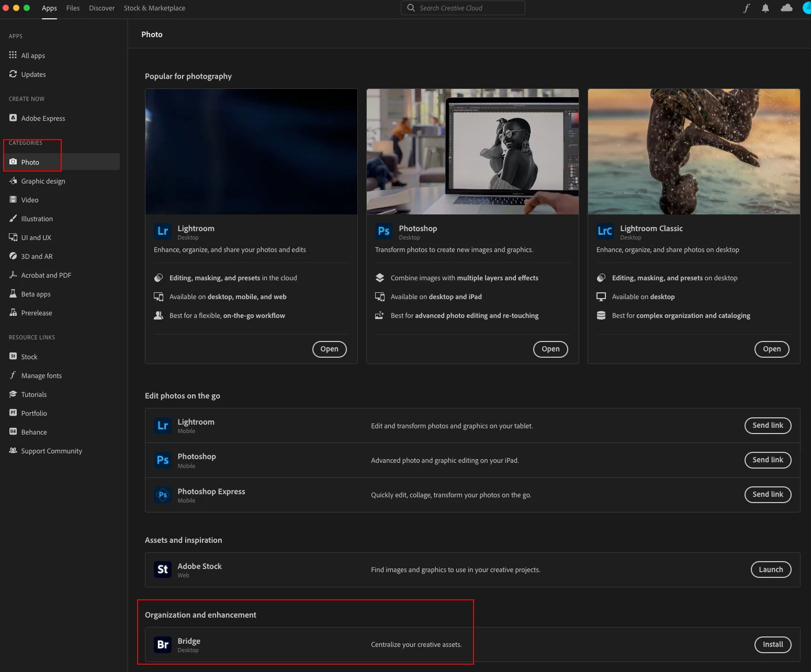Click the "Organization and enhancement" heading
Image resolution: width=811 pixels, height=672 pixels.
tap(200, 615)
